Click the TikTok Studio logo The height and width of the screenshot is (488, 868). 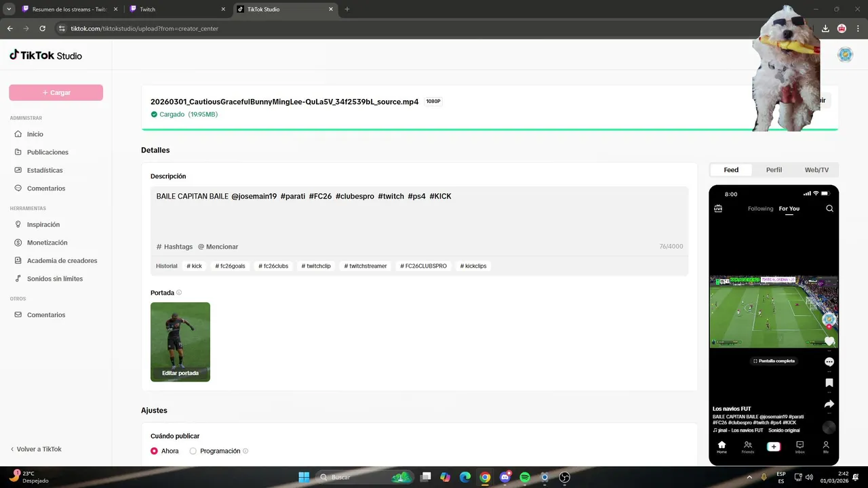(45, 55)
